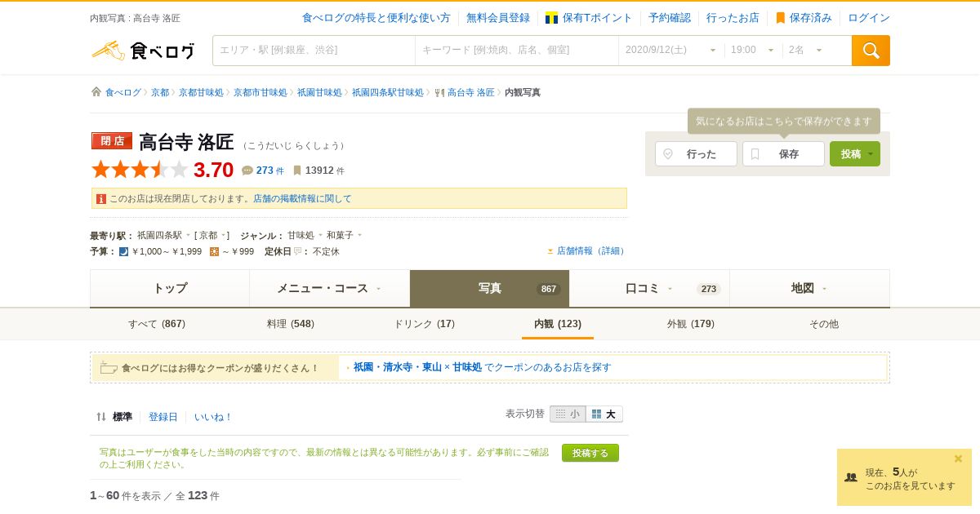980x514 pixels.
Task: Expand the 京都 area dropdown arrow
Action: [223, 235]
